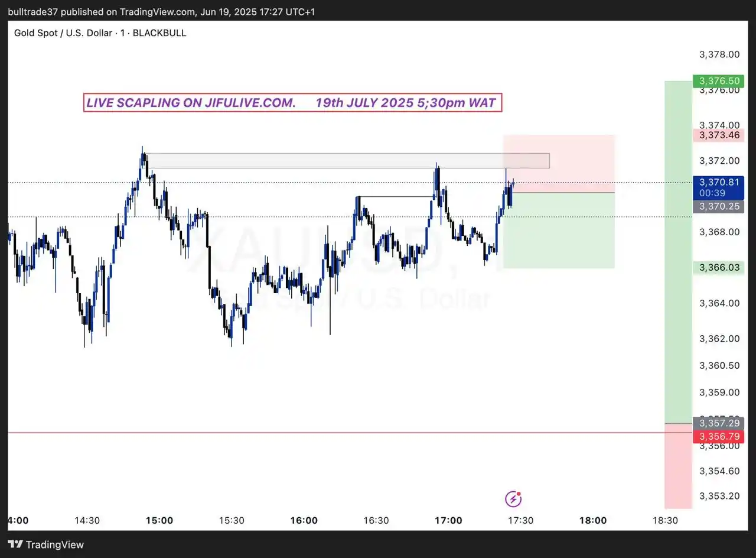Click the 3,354.60 price axis label

tap(719, 471)
